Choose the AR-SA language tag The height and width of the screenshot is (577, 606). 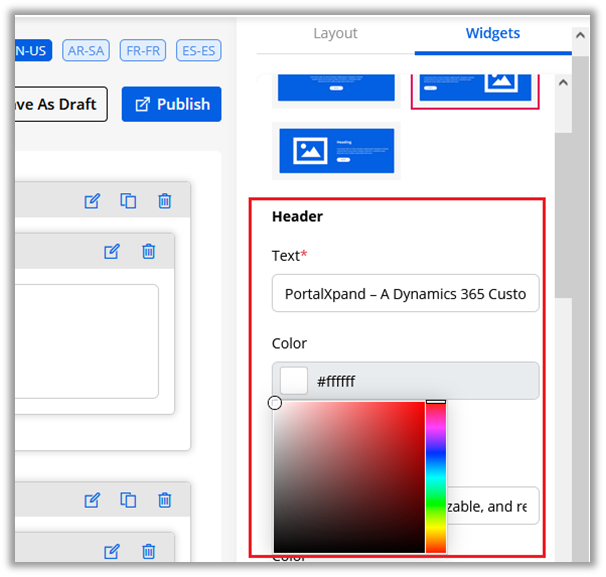pyautogui.click(x=86, y=50)
